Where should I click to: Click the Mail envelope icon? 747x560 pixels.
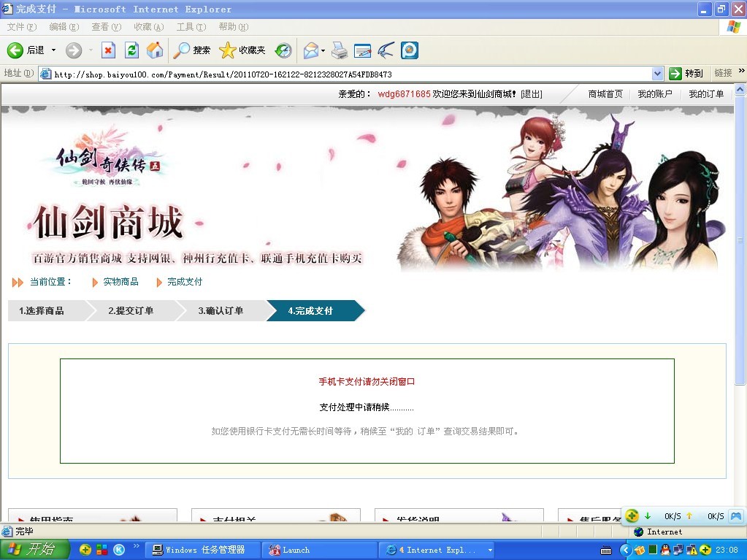click(x=310, y=50)
